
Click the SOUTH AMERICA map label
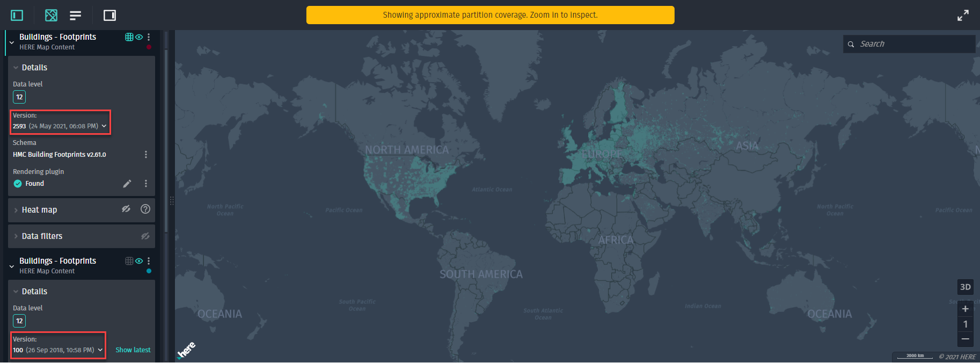pos(481,274)
